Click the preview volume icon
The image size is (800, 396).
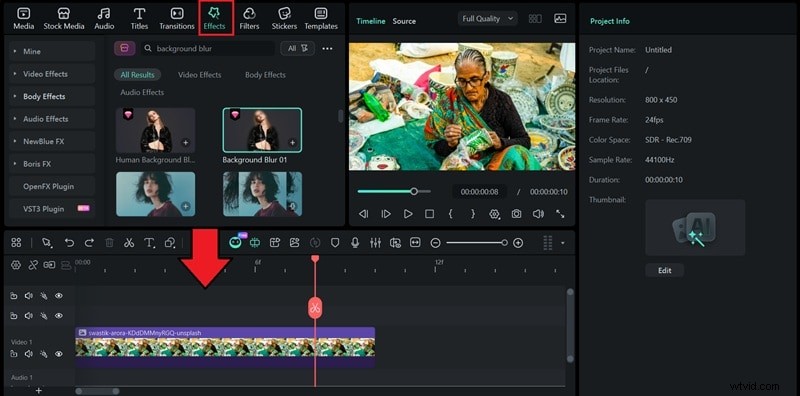tap(538, 214)
